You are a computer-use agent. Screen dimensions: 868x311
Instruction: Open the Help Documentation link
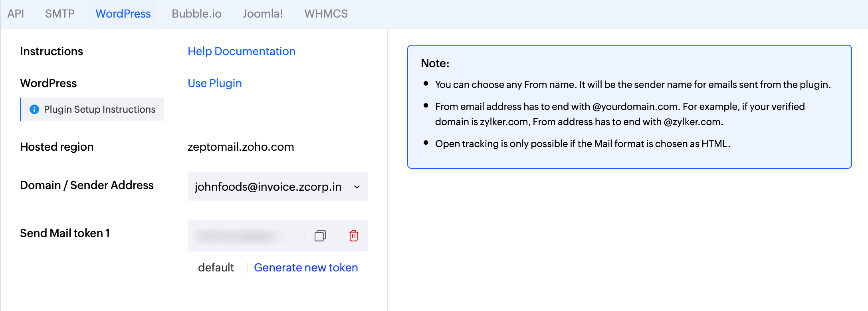click(x=241, y=51)
